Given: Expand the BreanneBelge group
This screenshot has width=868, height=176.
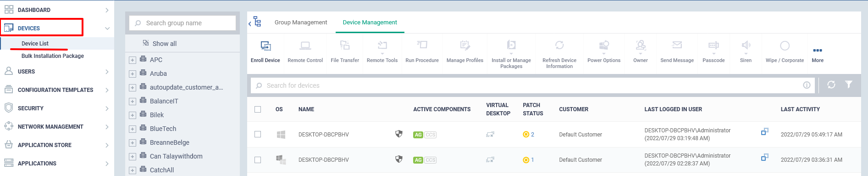Looking at the screenshot, I should (133, 143).
